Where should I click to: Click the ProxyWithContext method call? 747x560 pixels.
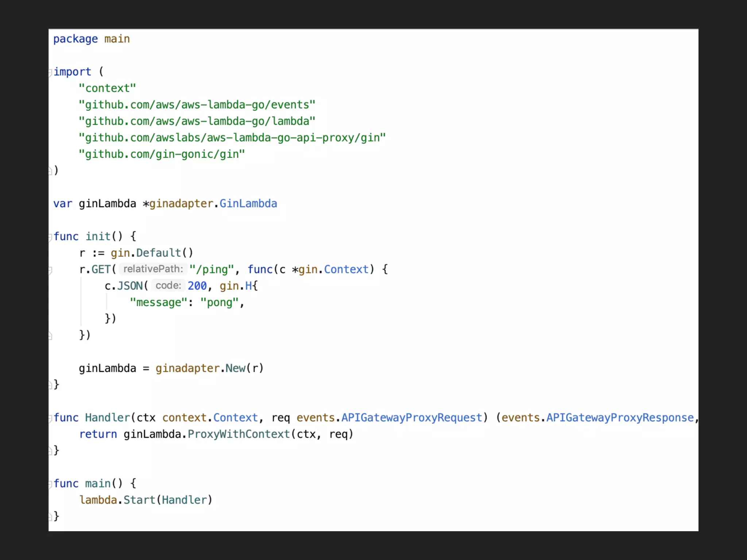click(239, 434)
